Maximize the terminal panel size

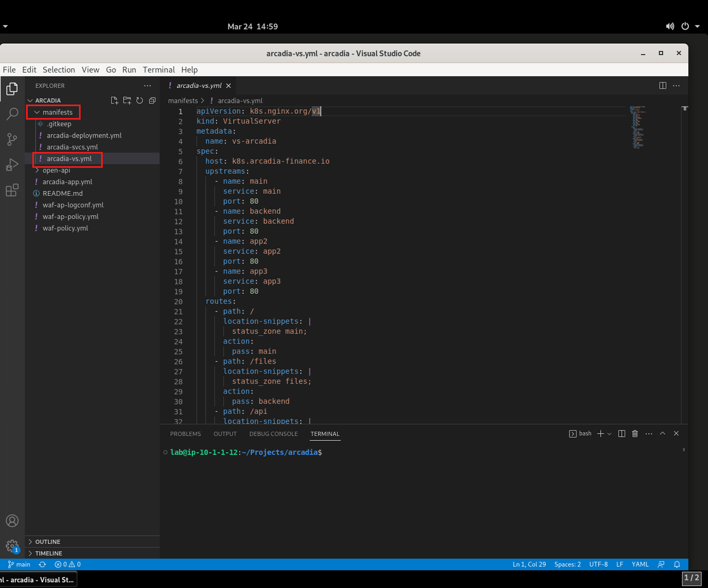point(662,434)
